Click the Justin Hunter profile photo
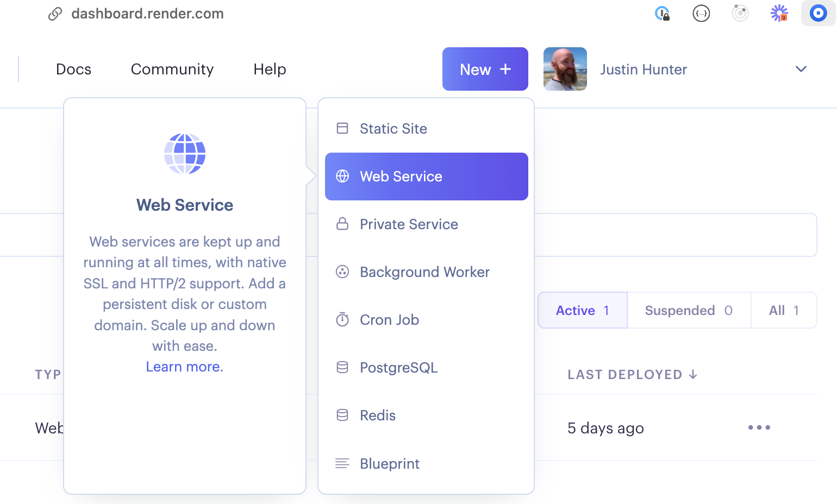The image size is (837, 504). (565, 69)
